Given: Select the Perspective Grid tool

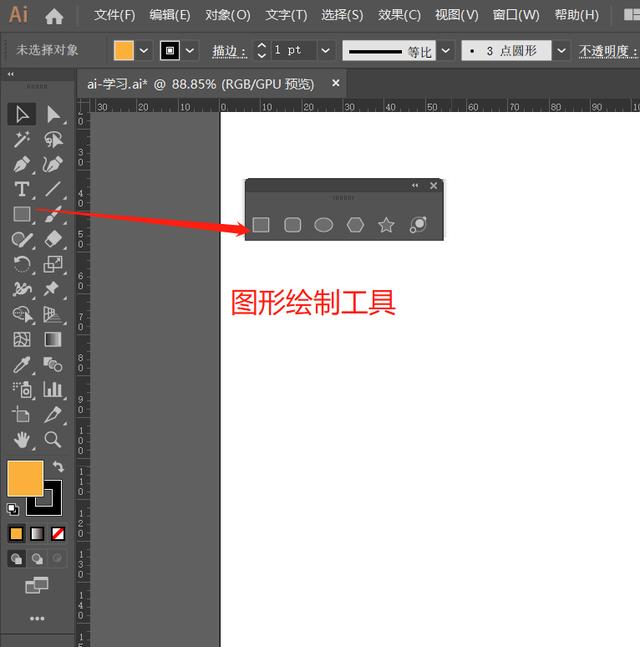Looking at the screenshot, I should 53,315.
